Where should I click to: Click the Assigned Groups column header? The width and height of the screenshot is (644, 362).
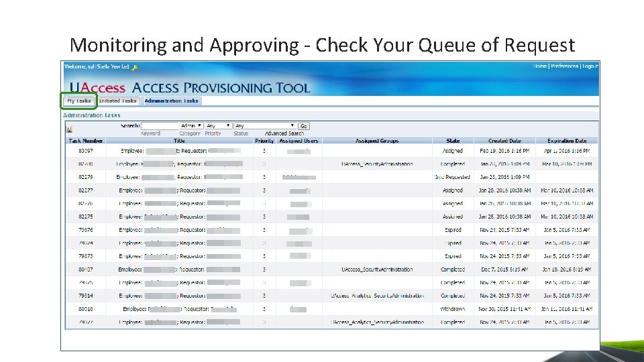click(377, 141)
